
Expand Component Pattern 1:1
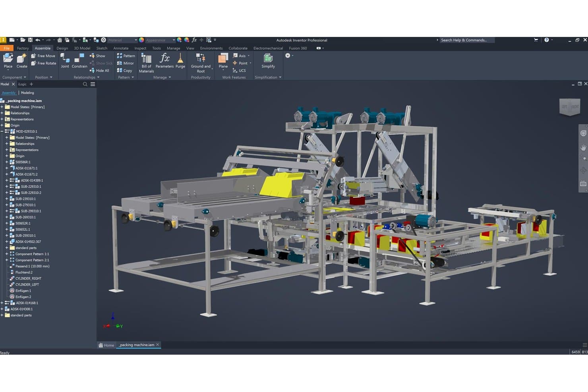click(x=7, y=254)
